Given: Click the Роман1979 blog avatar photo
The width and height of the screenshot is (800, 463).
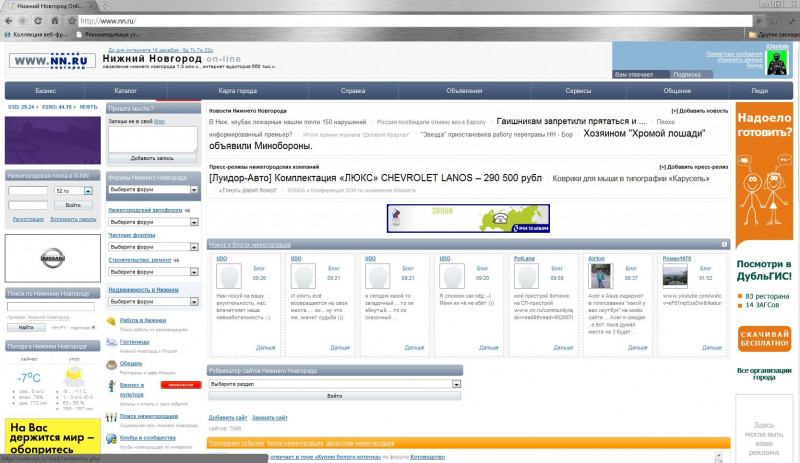Looking at the screenshot, I should [x=675, y=276].
